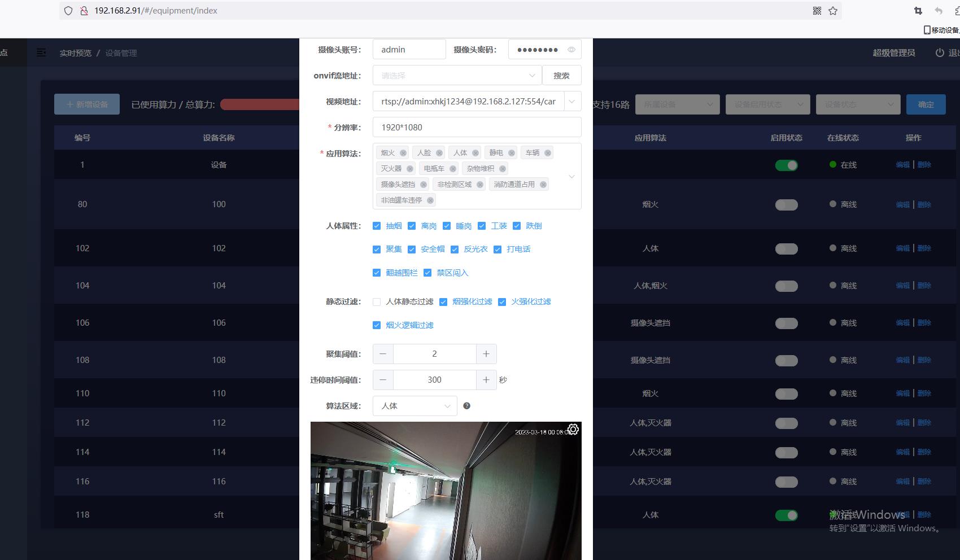Open the 算法区域 dropdown showing 人体
Viewport: 960px width, 560px height.
[414, 406]
